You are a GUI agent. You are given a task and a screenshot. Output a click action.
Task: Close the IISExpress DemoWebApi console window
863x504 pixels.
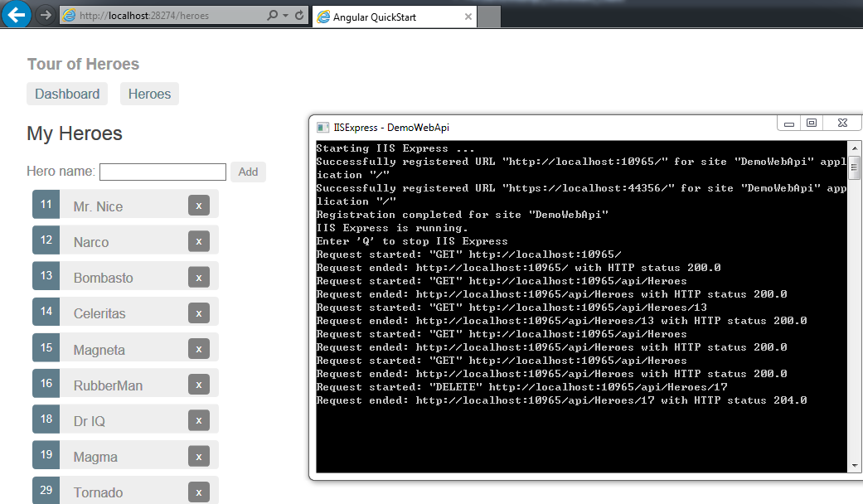pyautogui.click(x=842, y=124)
